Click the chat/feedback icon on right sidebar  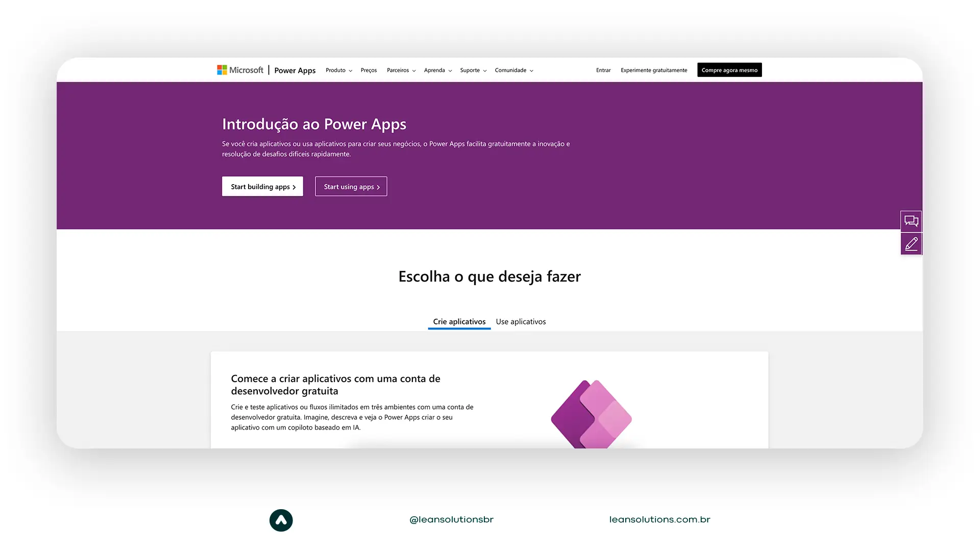point(912,221)
